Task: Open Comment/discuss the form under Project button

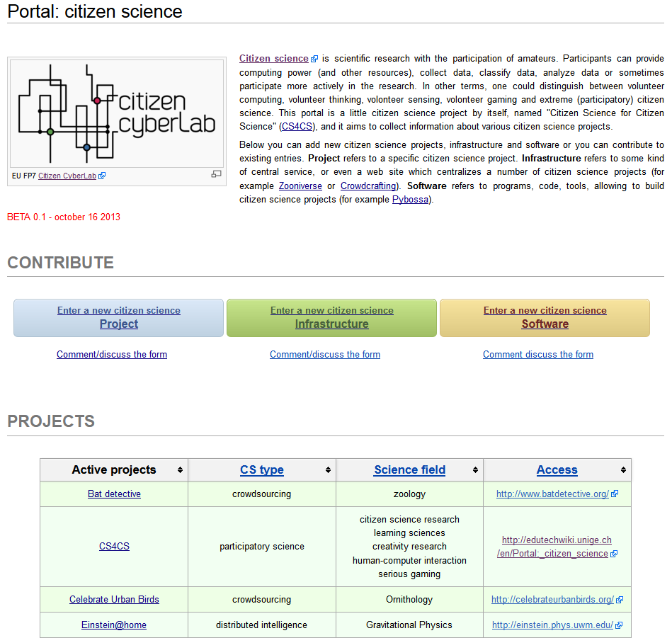Action: coord(112,354)
